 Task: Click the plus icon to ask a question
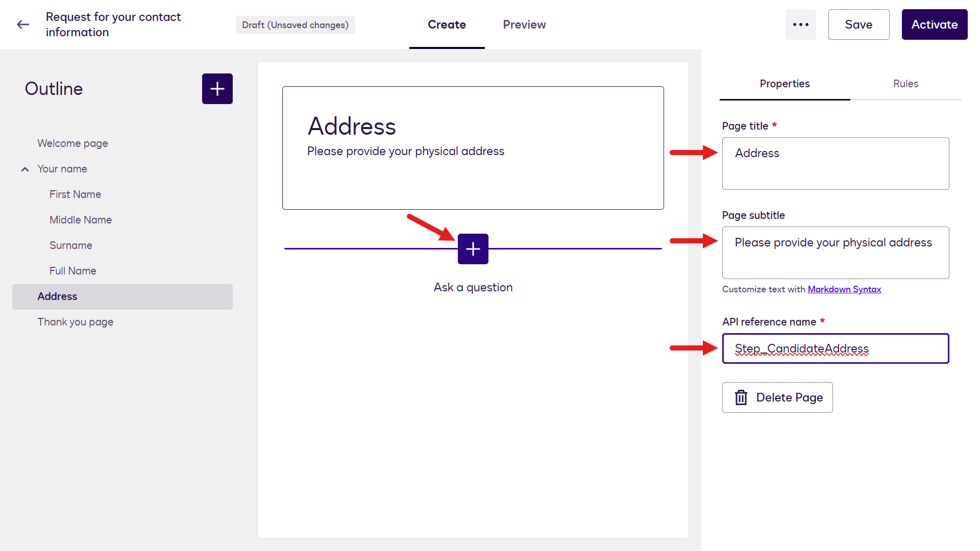pos(473,249)
